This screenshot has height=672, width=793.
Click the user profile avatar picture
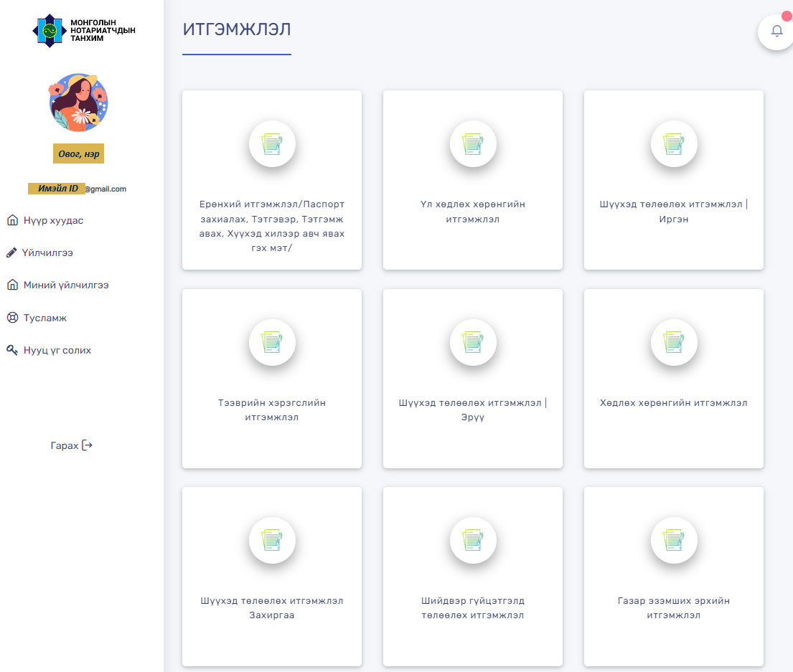(x=79, y=102)
